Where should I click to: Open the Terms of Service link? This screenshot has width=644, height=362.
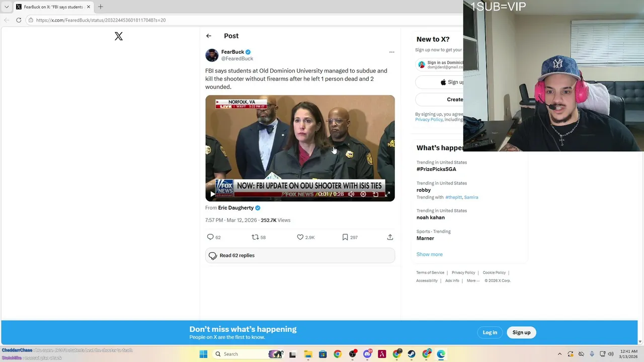[x=430, y=273]
